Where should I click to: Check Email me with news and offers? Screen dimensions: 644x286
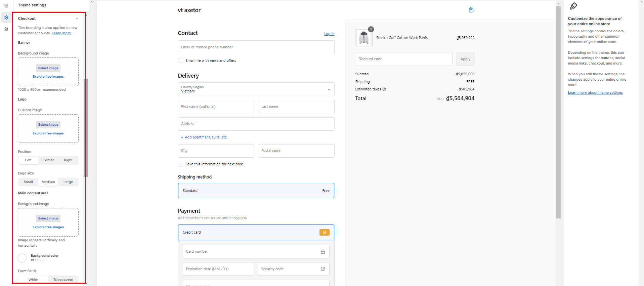(x=181, y=61)
